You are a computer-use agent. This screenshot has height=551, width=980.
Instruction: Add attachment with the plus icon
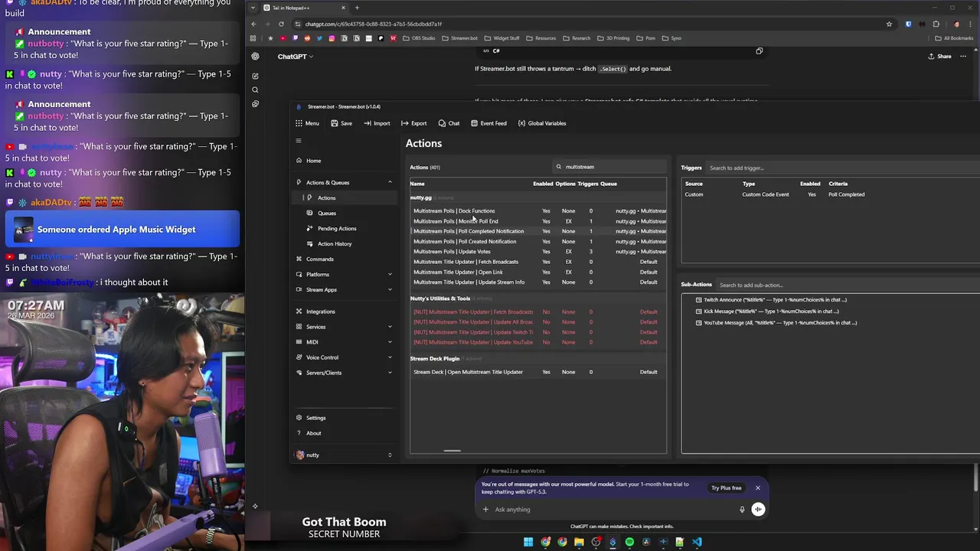coord(485,510)
